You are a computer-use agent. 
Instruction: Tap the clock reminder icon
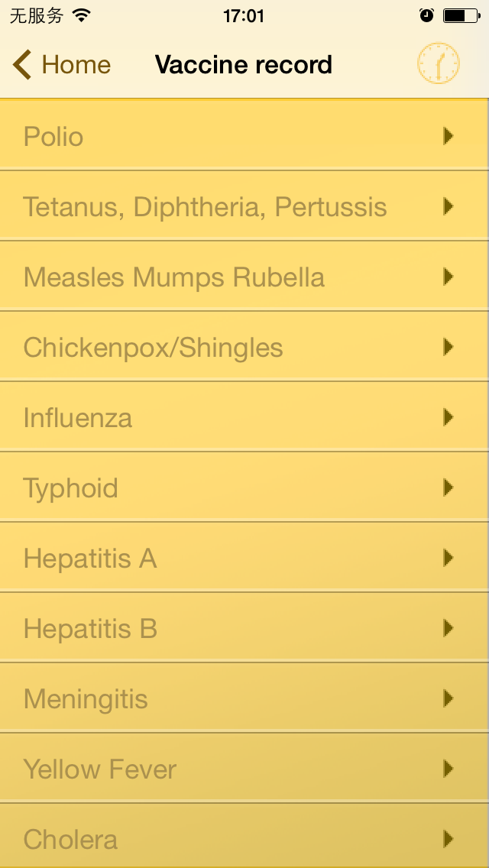(438, 64)
